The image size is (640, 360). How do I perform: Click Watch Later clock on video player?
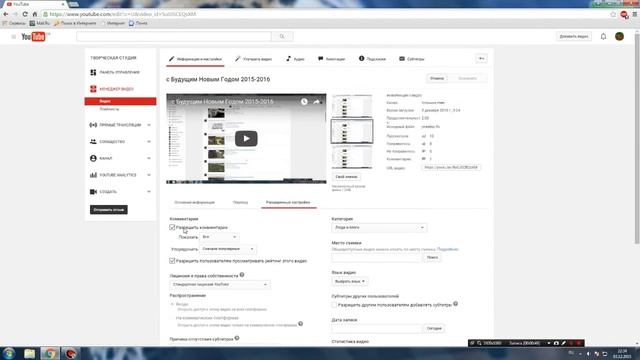(x=304, y=102)
